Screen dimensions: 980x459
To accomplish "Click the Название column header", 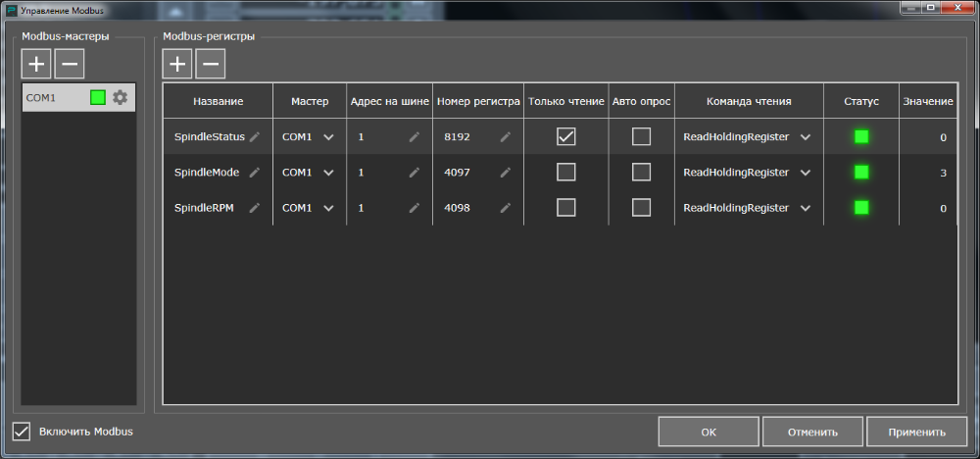I will tap(218, 102).
